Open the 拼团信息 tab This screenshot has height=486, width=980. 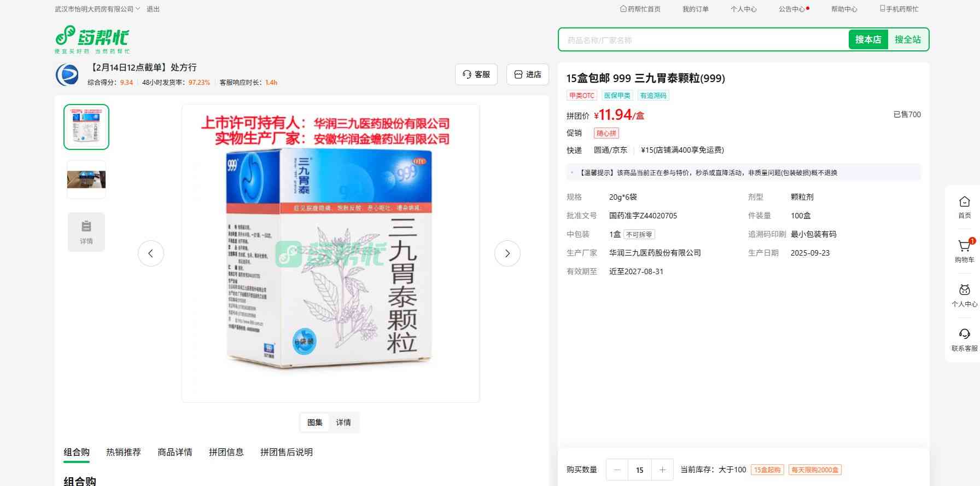226,452
